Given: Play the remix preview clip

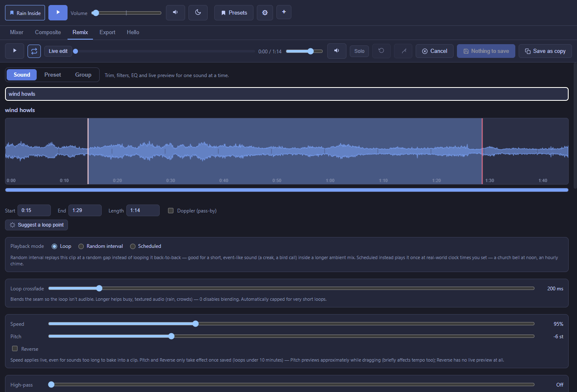Looking at the screenshot, I should (15, 51).
